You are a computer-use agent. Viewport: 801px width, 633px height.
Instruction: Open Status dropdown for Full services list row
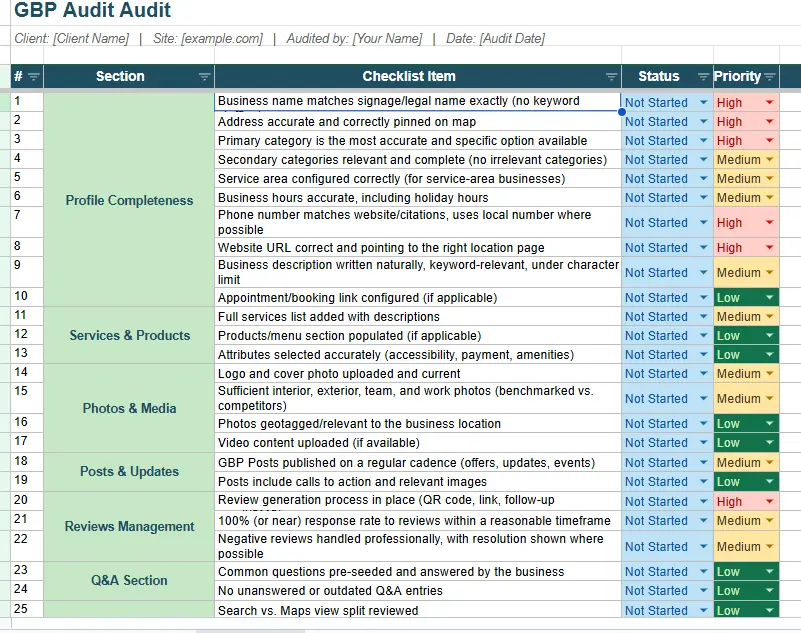703,316
